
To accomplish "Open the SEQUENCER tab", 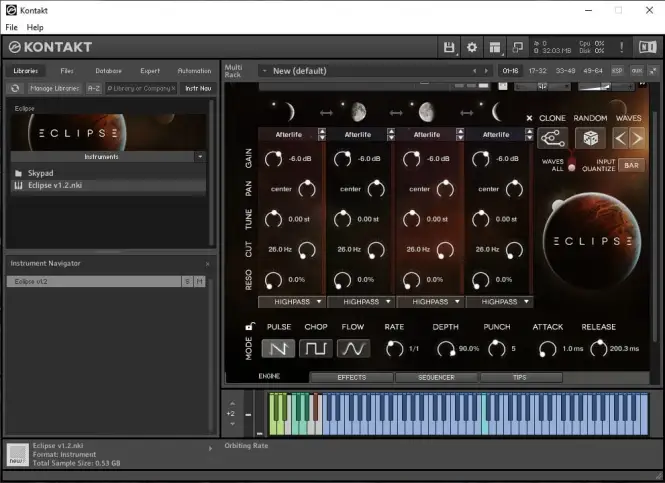I will (436, 377).
